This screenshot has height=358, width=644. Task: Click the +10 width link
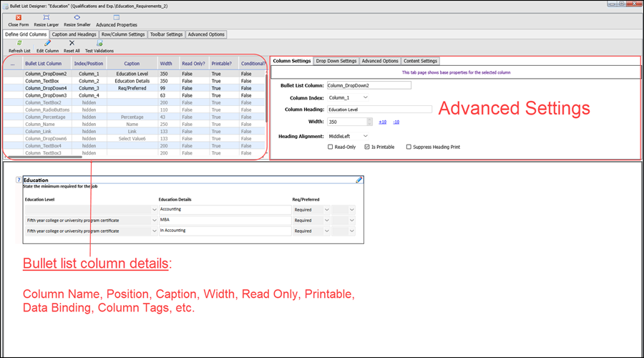(382, 122)
